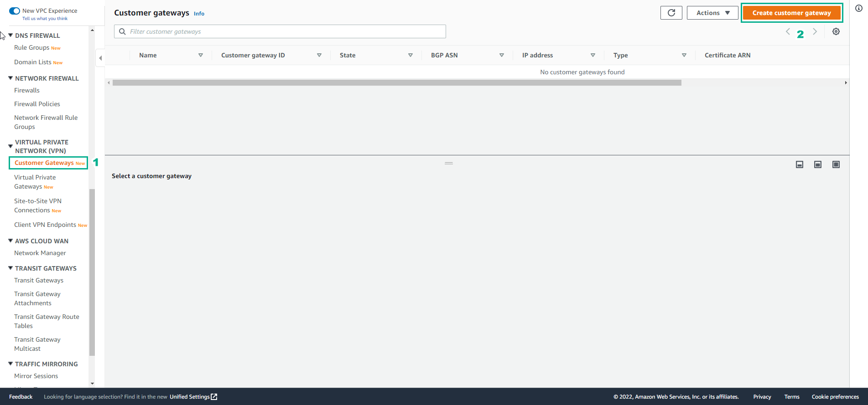
Task: Click table scroll right arrow
Action: [x=846, y=83]
